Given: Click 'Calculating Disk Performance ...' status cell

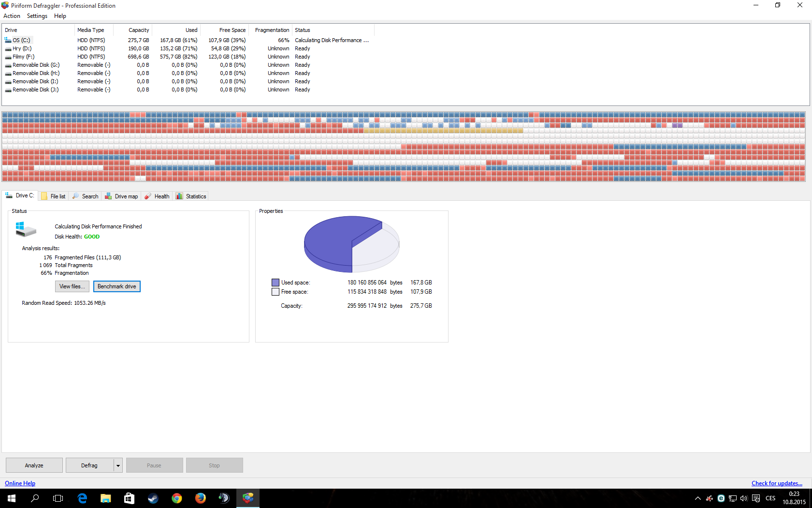Looking at the screenshot, I should (x=332, y=40).
